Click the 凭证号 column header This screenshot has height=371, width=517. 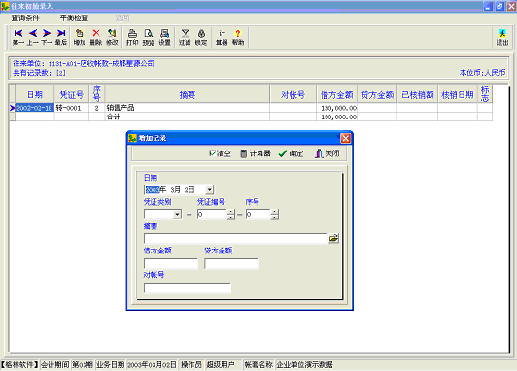point(71,95)
